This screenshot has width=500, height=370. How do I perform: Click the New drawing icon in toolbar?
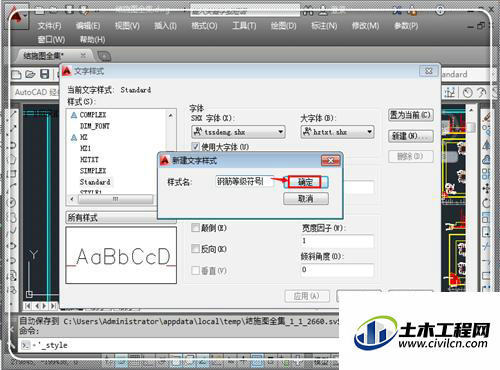[x=16, y=74]
